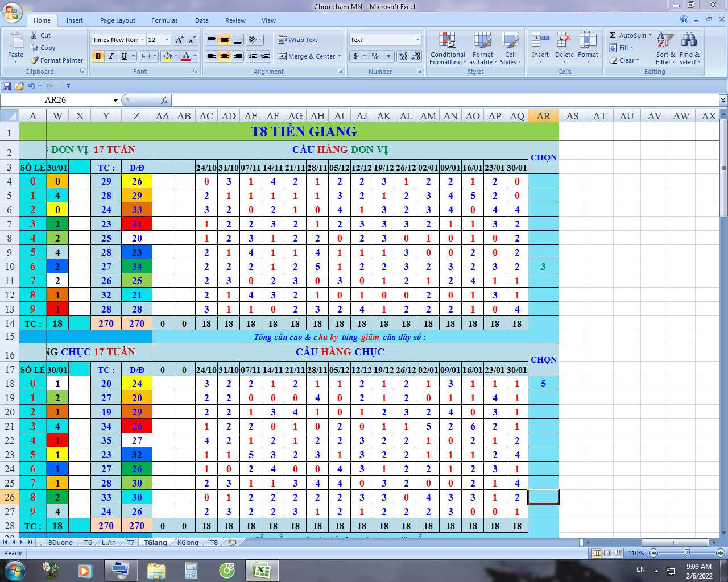Click the yellow fill color bucket

point(167,56)
